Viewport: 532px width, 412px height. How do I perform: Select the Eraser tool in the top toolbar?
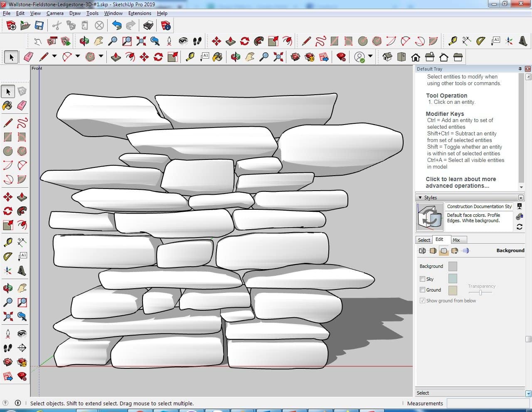click(x=29, y=57)
